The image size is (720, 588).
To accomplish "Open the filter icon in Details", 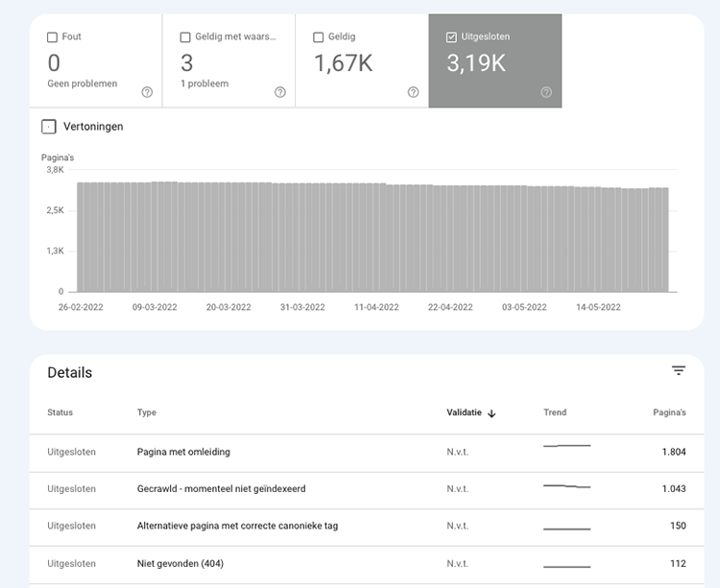I will tap(679, 371).
